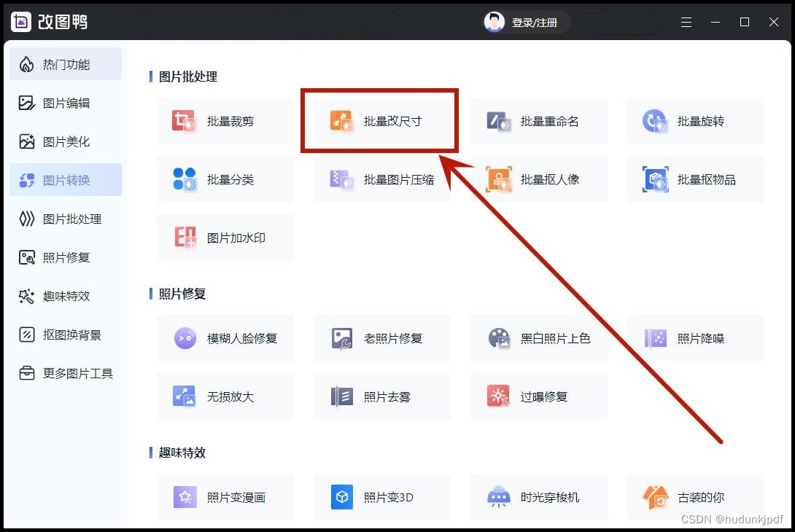Open the hamburger menu in title bar
The height and width of the screenshot is (532, 795).
(686, 23)
